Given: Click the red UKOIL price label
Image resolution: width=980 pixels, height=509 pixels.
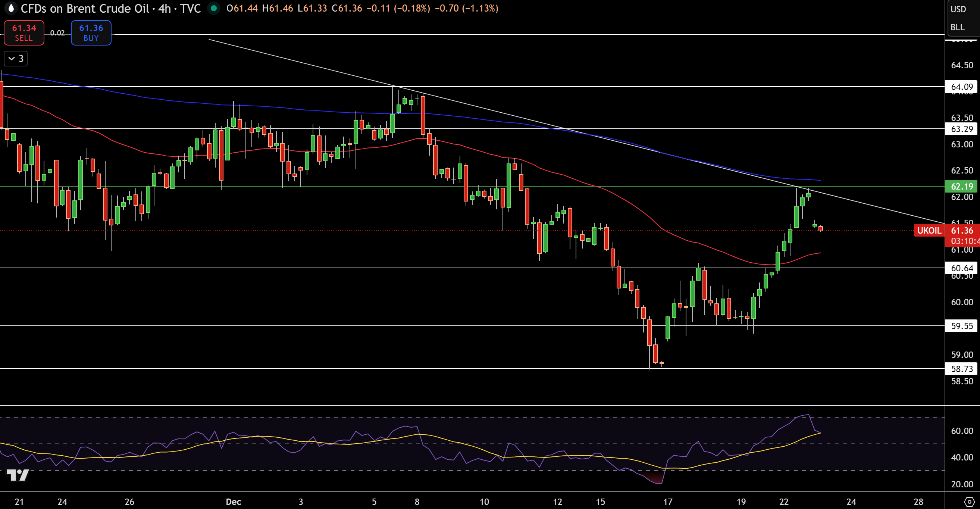Looking at the screenshot, I should coord(929,231).
